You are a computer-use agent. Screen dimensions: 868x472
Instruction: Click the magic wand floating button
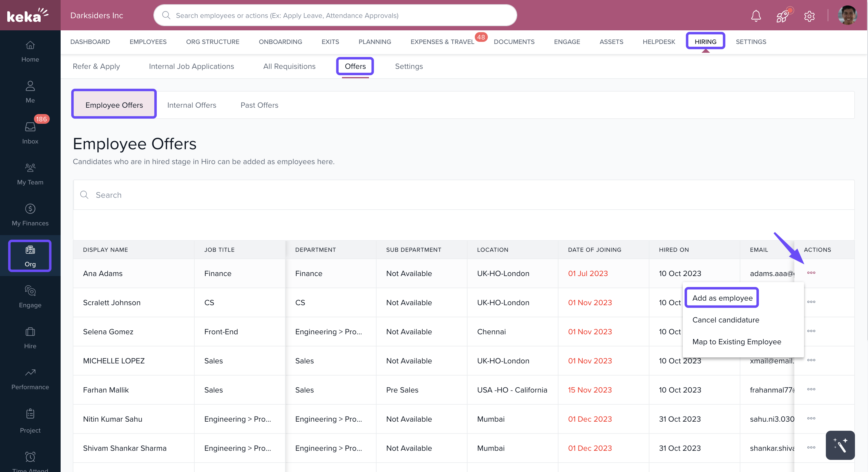pyautogui.click(x=840, y=445)
